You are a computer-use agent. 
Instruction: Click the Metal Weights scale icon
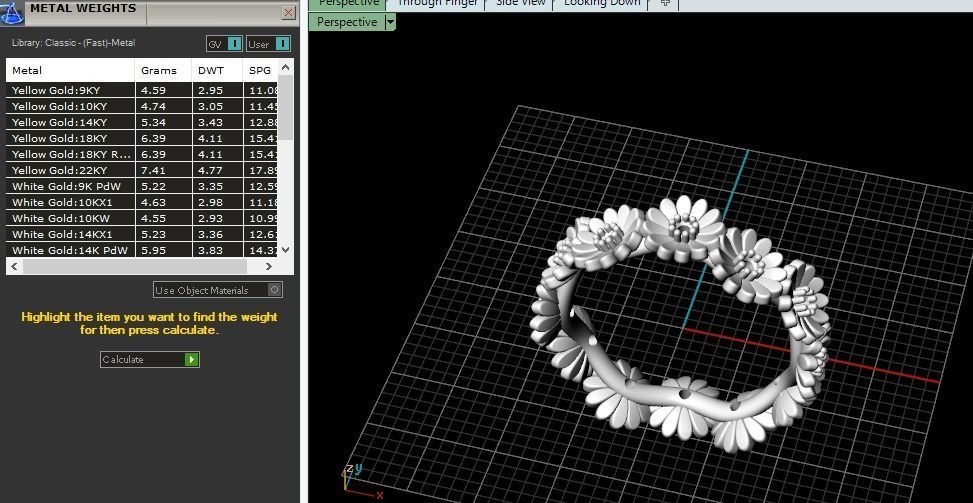[x=12, y=12]
